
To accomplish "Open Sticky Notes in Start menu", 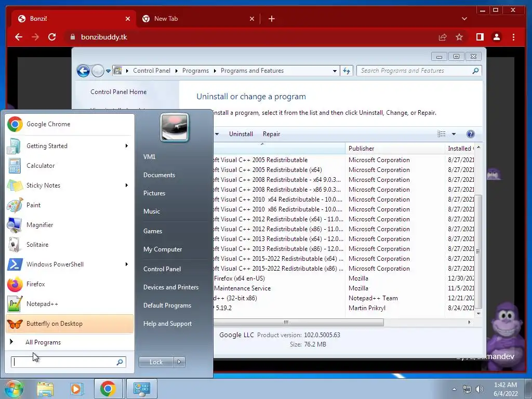I will pos(70,185).
